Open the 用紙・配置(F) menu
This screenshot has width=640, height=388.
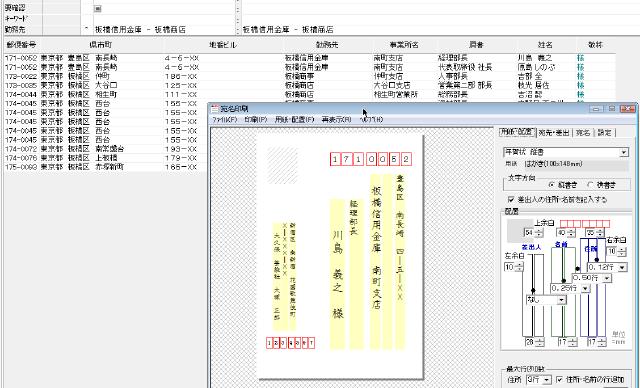pyautogui.click(x=294, y=120)
